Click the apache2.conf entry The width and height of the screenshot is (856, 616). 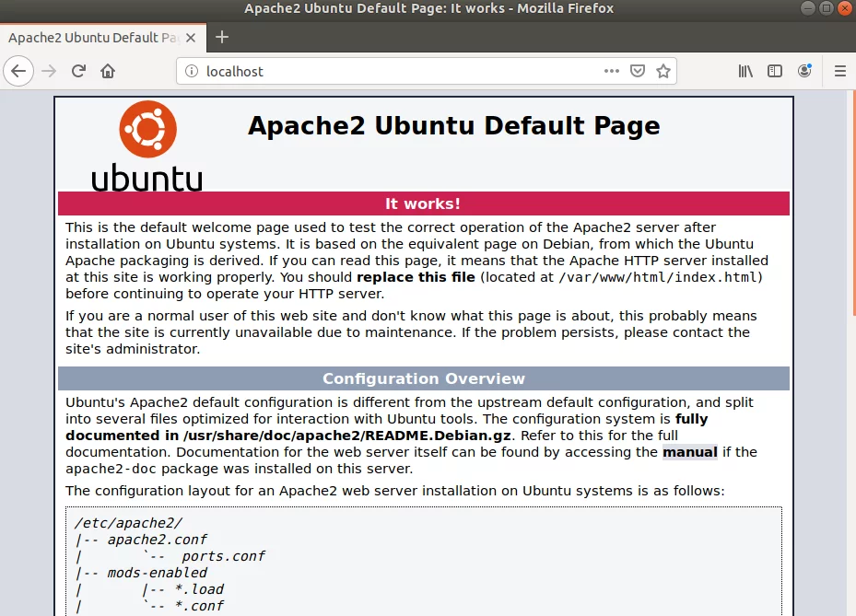click(158, 540)
